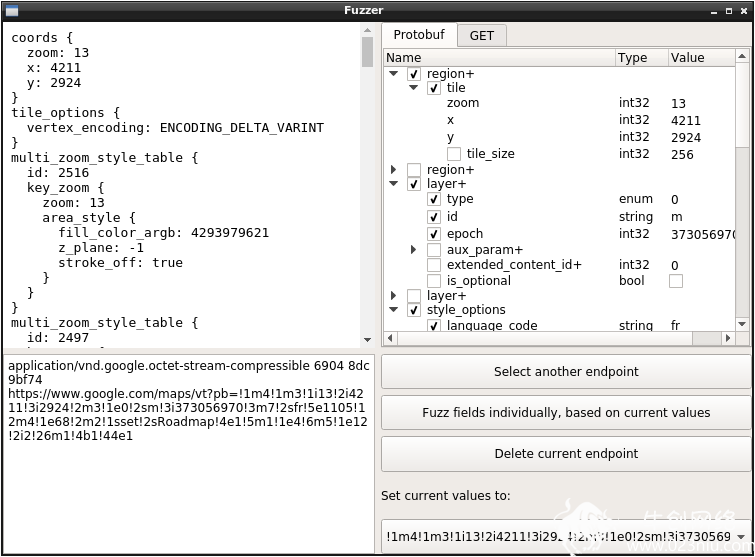Uncheck the language_code checkbox

[x=433, y=325]
